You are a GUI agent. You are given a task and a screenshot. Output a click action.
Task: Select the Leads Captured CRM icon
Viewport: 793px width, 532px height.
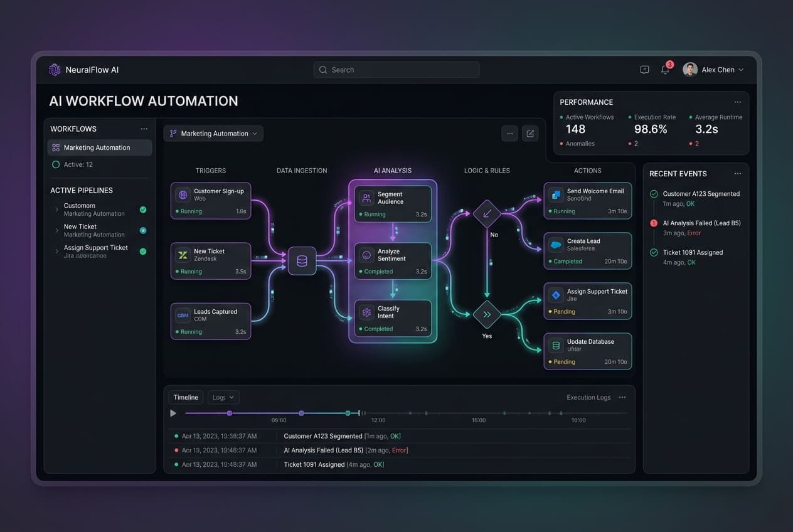(x=183, y=315)
